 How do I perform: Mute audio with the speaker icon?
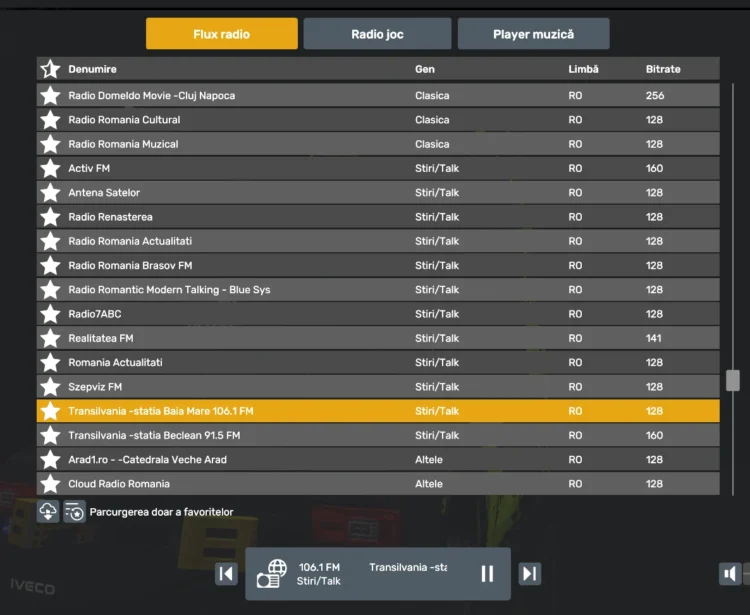pos(730,573)
